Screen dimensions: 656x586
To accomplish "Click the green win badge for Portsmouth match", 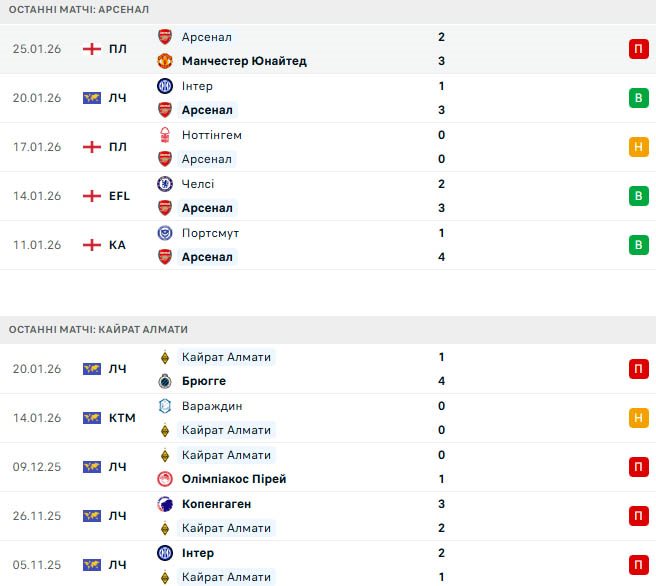I will [x=638, y=245].
